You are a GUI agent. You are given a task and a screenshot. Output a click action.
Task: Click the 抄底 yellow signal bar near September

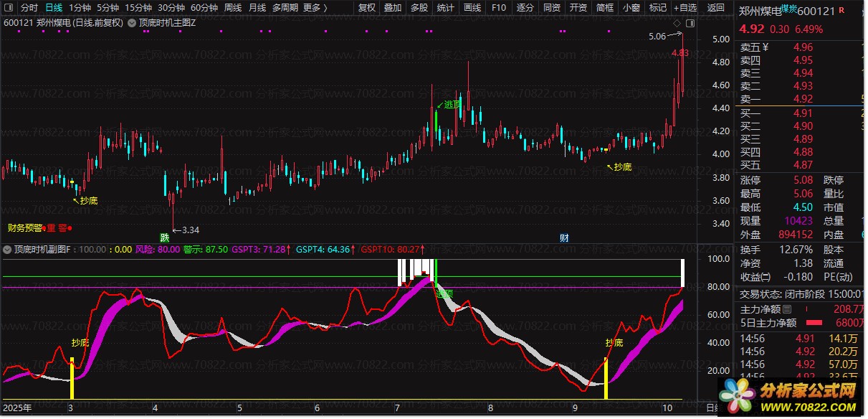(606, 378)
